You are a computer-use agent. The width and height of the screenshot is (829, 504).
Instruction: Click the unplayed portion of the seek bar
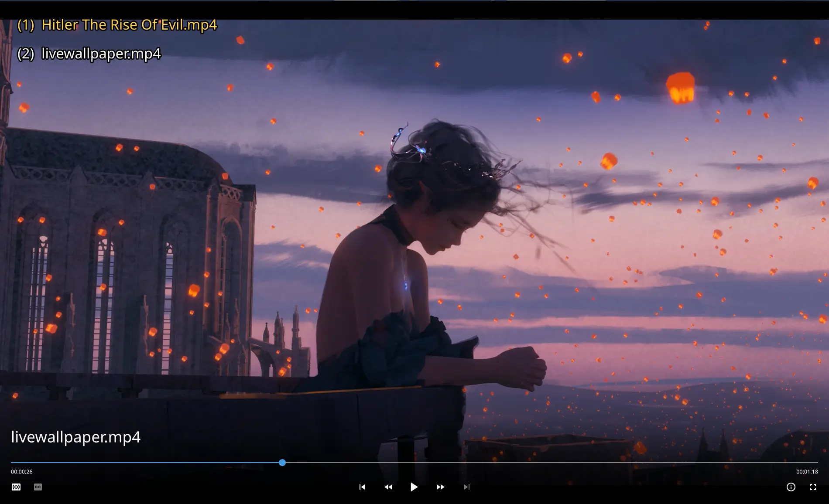(550, 463)
